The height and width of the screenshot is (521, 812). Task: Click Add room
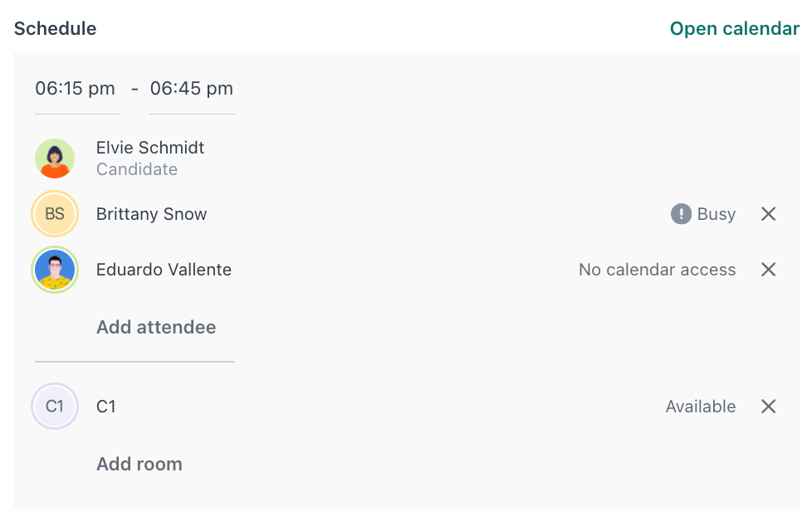[x=139, y=464]
